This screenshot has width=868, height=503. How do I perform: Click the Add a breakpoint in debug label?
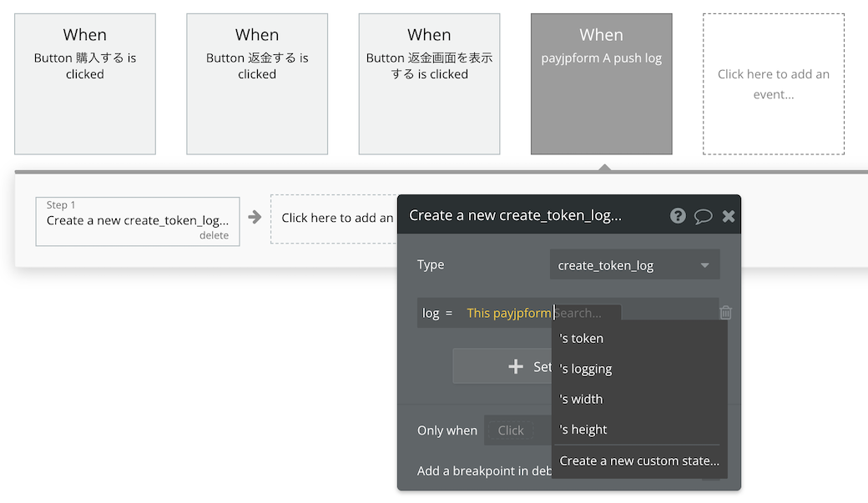[x=484, y=471]
